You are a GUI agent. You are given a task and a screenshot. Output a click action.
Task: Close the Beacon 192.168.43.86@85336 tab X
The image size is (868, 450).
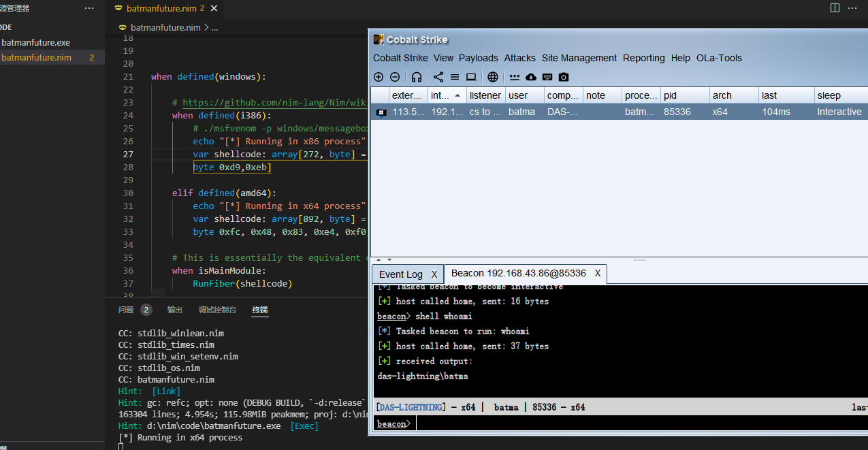[598, 273]
